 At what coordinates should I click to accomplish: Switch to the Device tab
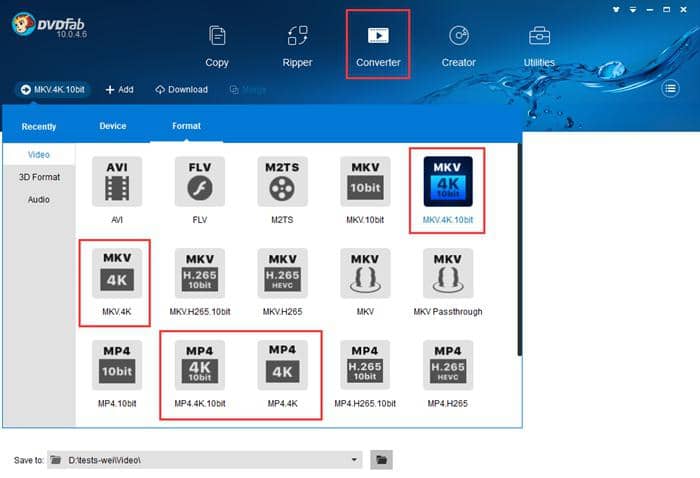113,126
